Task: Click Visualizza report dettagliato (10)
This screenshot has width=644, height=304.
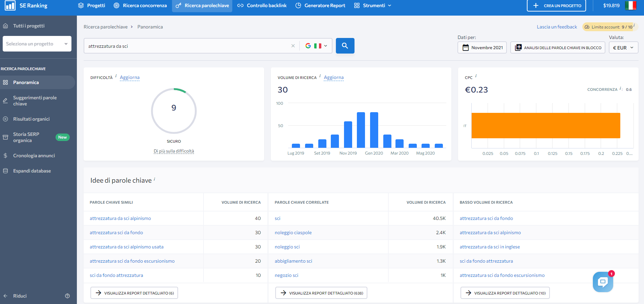Action: [x=505, y=293]
